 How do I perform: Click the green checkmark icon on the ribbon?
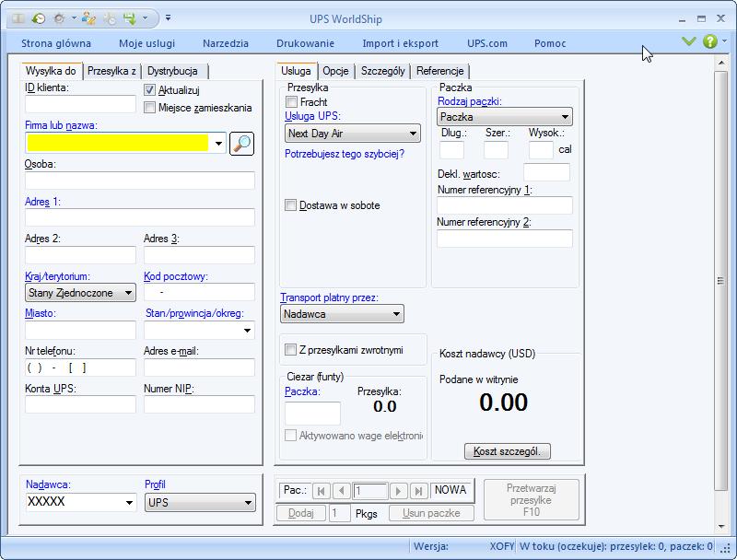point(688,41)
